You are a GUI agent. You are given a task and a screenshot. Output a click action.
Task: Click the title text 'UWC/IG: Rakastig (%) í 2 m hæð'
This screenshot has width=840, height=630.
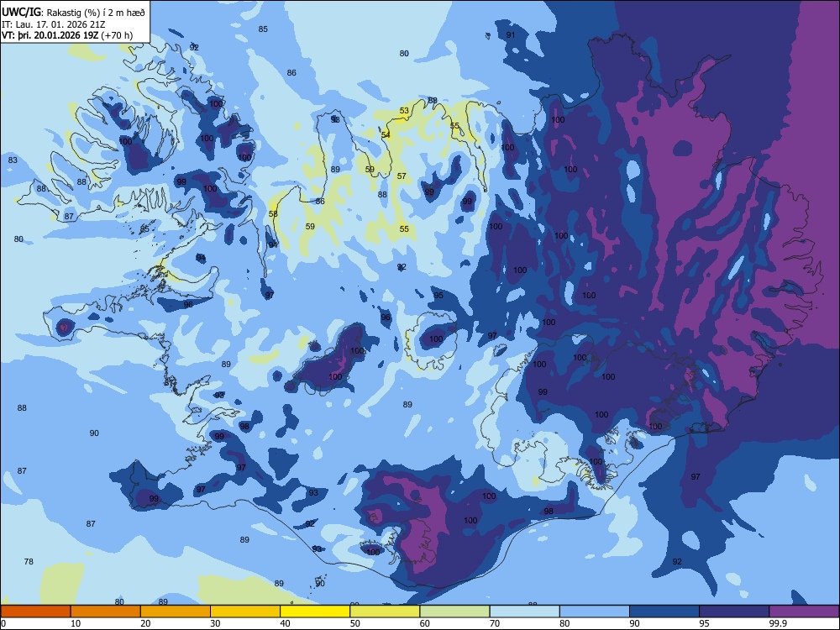pos(73,12)
